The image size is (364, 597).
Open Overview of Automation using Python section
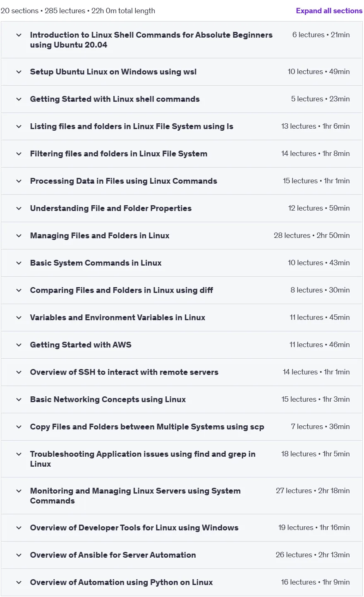coord(121,582)
